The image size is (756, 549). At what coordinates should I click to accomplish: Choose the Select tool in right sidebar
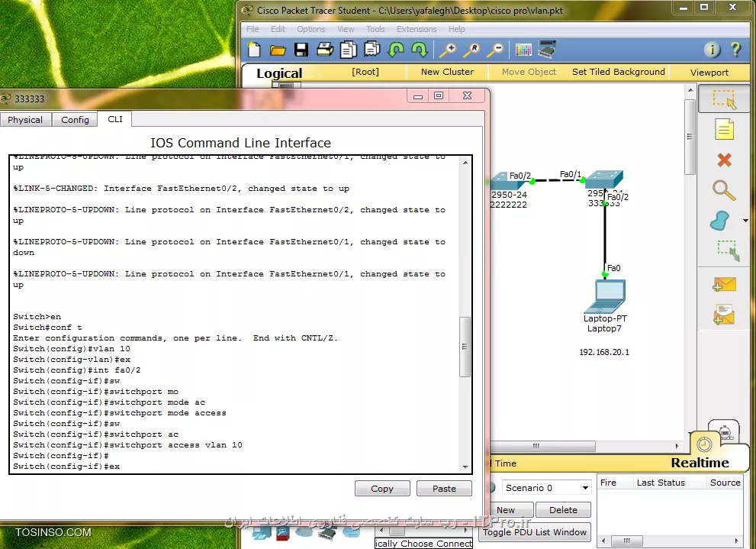[724, 99]
